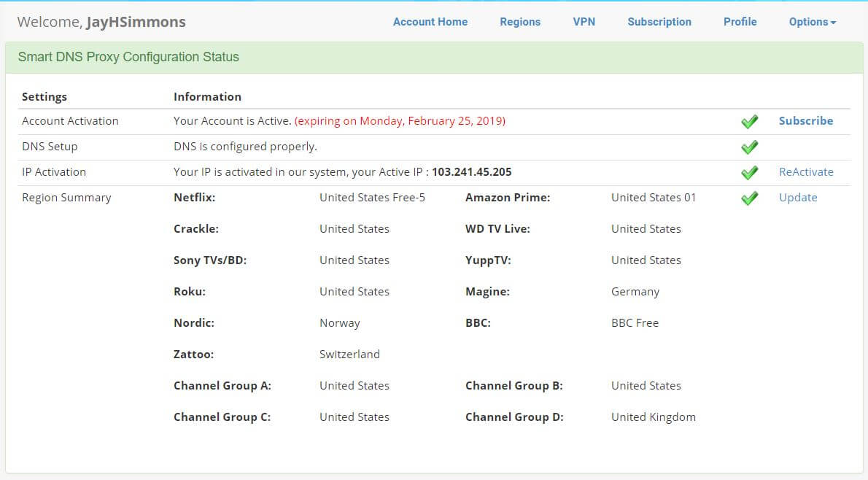View the Profile page
The image size is (868, 480).
(740, 22)
